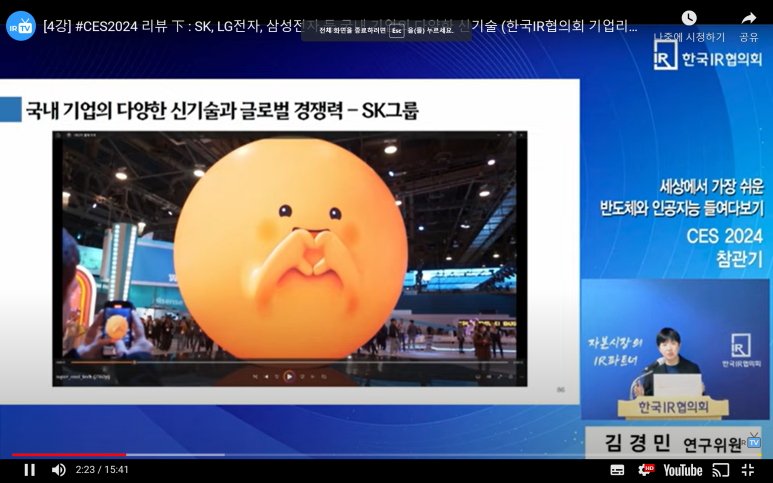Open video on YouTube logo
Image resolution: width=773 pixels, height=483 pixels.
pyautogui.click(x=683, y=470)
